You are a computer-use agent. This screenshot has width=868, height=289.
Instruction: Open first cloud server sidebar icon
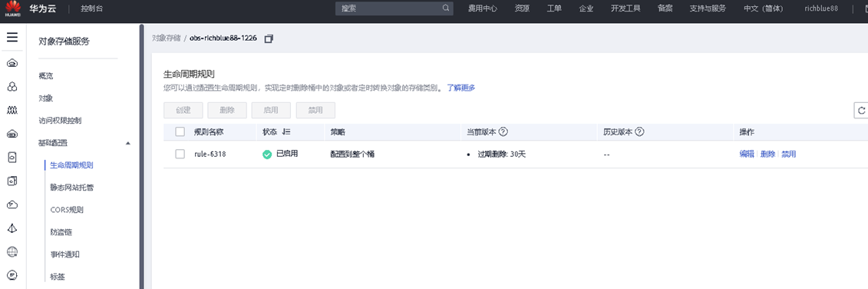tap(12, 64)
